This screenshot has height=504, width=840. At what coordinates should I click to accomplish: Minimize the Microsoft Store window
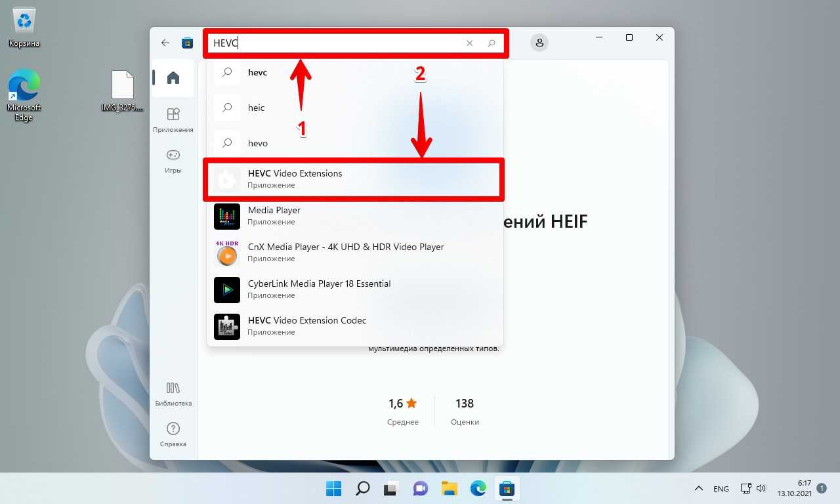pos(598,38)
